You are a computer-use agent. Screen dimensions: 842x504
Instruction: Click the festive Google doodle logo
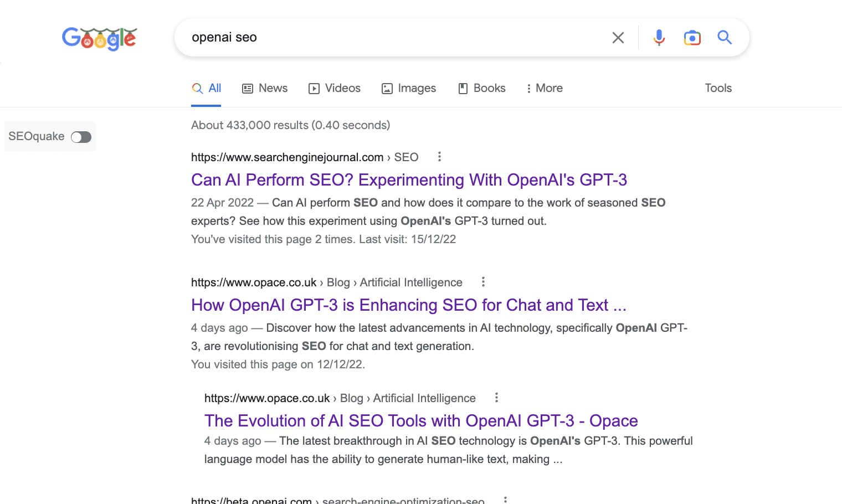(99, 38)
